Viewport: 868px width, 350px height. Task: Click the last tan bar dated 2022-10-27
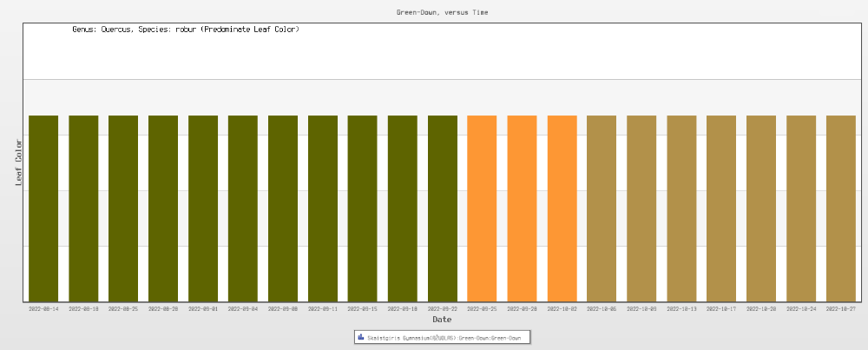pos(841,208)
